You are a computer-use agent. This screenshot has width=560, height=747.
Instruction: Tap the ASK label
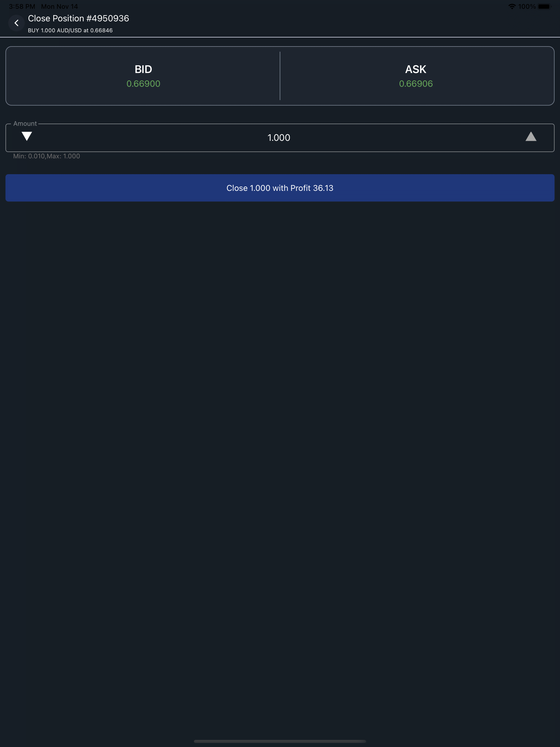pos(415,69)
